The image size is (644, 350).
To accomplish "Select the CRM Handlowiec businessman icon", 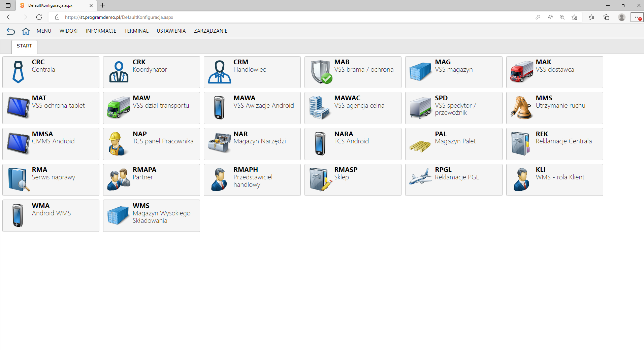I will (220, 72).
